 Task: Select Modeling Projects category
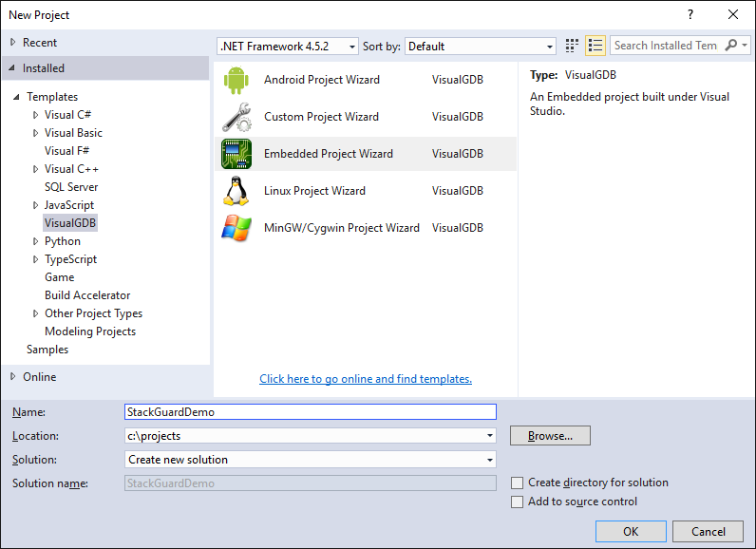click(x=90, y=331)
